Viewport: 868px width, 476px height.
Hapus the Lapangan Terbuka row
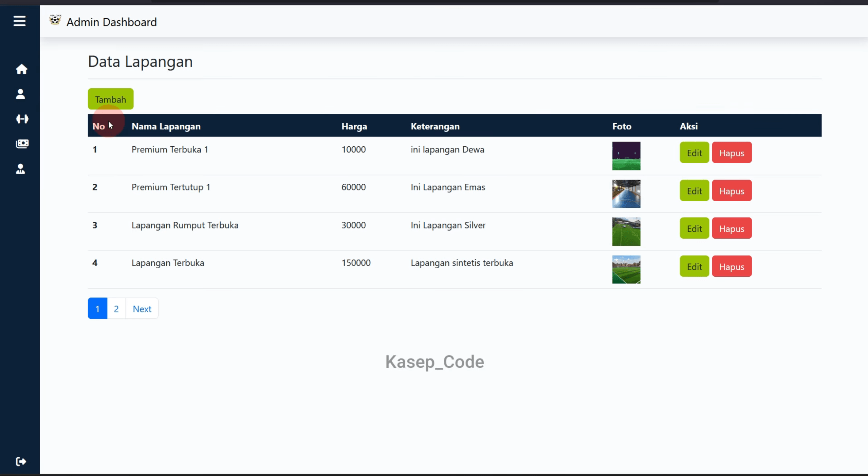pyautogui.click(x=732, y=267)
